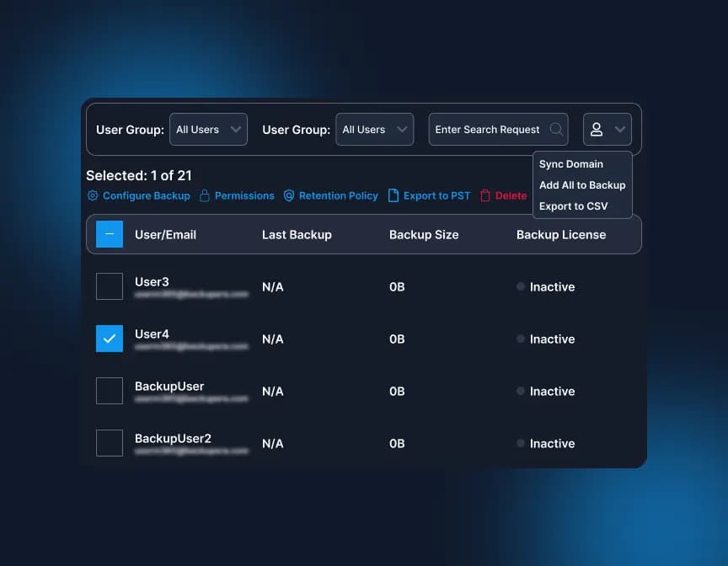Viewport: 728px width, 566px height.
Task: Toggle the select-all checkbox in the table header
Action: pyautogui.click(x=110, y=234)
